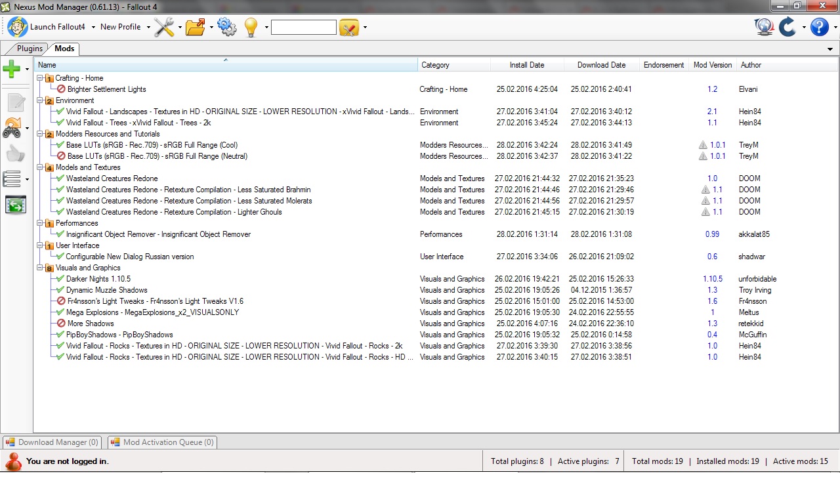Open dropdown arrow beside the add mod plus
The image size is (840, 504).
tap(27, 69)
